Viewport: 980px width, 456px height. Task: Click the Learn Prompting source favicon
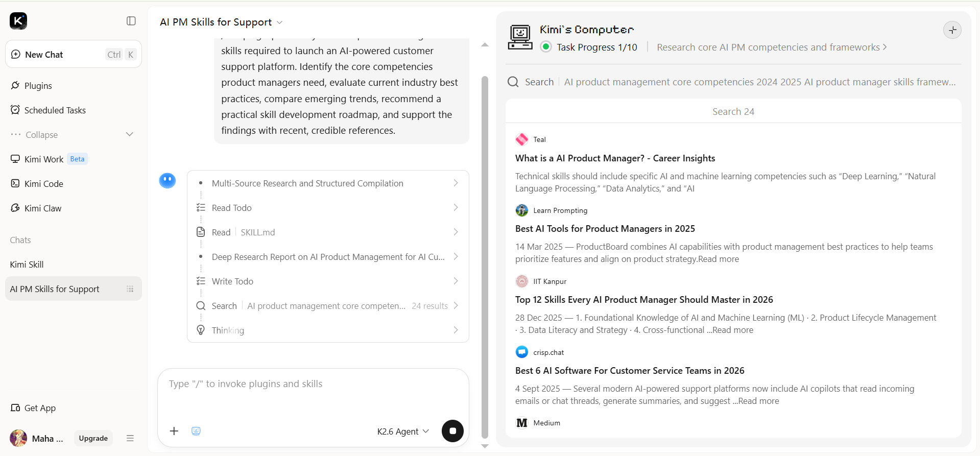522,210
